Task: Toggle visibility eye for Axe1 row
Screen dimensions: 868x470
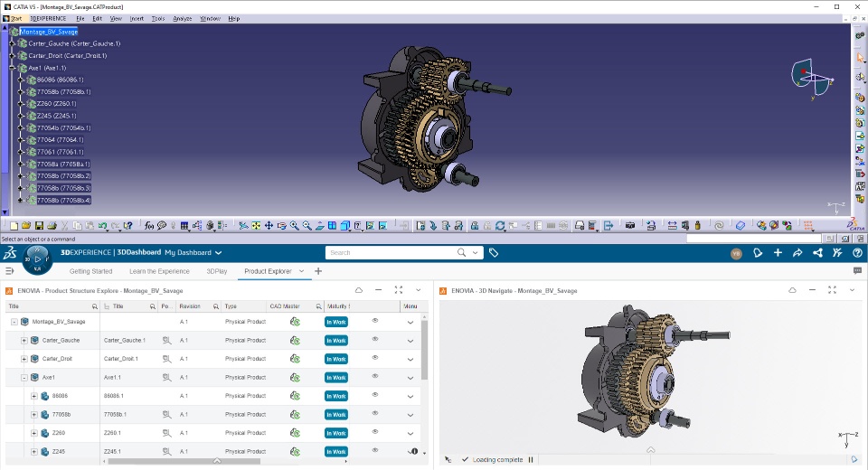Action: click(374, 376)
